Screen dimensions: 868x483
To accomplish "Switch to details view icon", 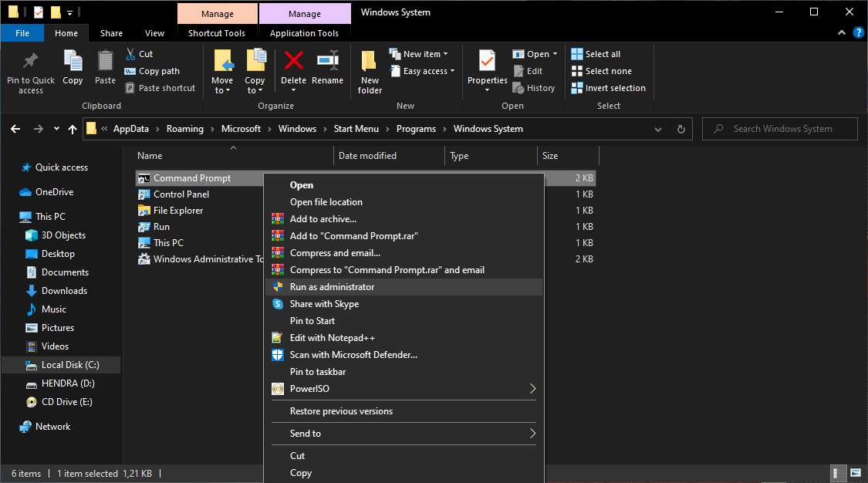I will (839, 473).
